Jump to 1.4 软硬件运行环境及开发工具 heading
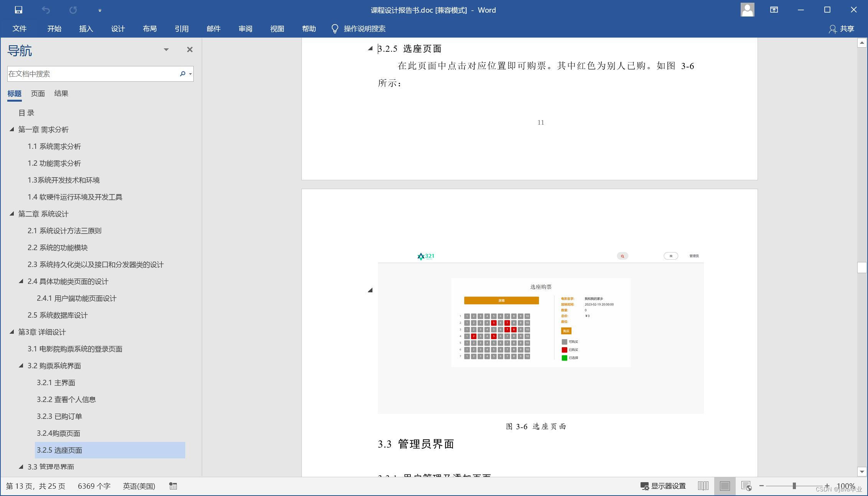 (x=75, y=197)
